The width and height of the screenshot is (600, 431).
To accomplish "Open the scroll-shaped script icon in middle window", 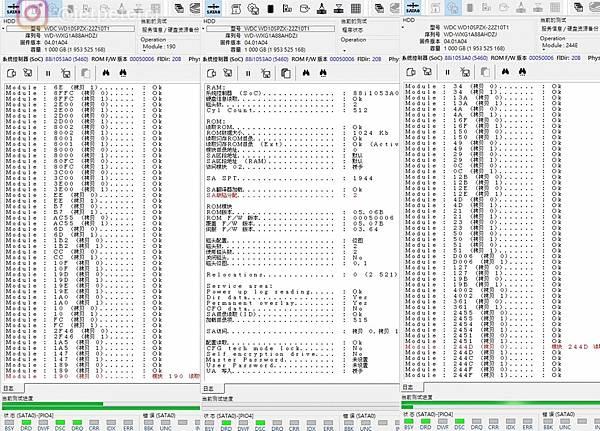I will tap(236, 8).
